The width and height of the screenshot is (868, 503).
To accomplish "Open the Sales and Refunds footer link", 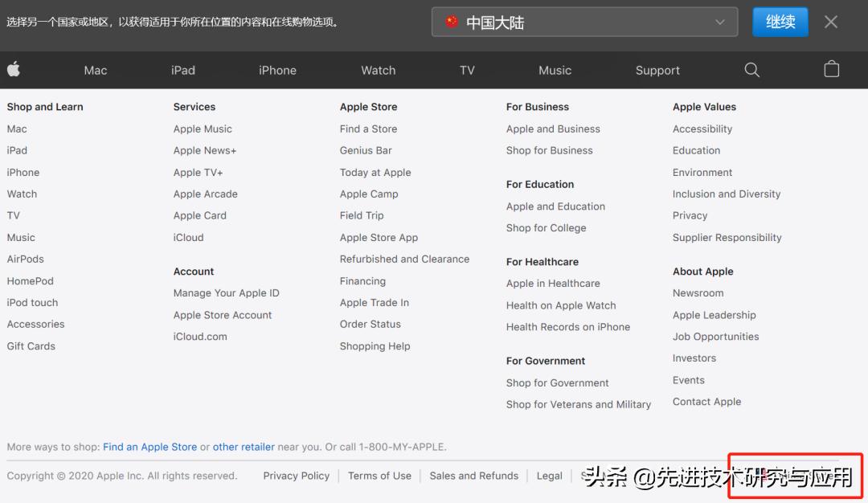I will click(x=474, y=476).
